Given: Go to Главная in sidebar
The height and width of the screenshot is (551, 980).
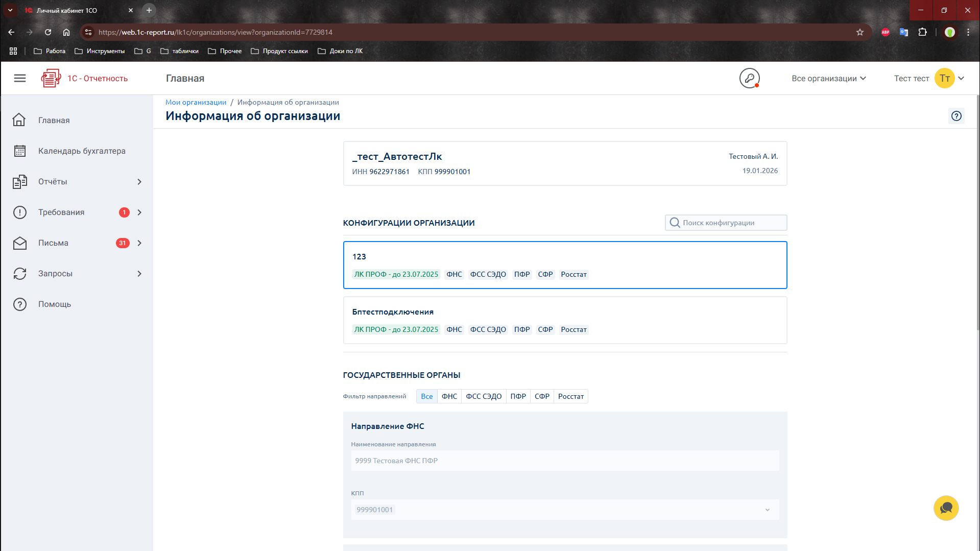Looking at the screenshot, I should (54, 121).
